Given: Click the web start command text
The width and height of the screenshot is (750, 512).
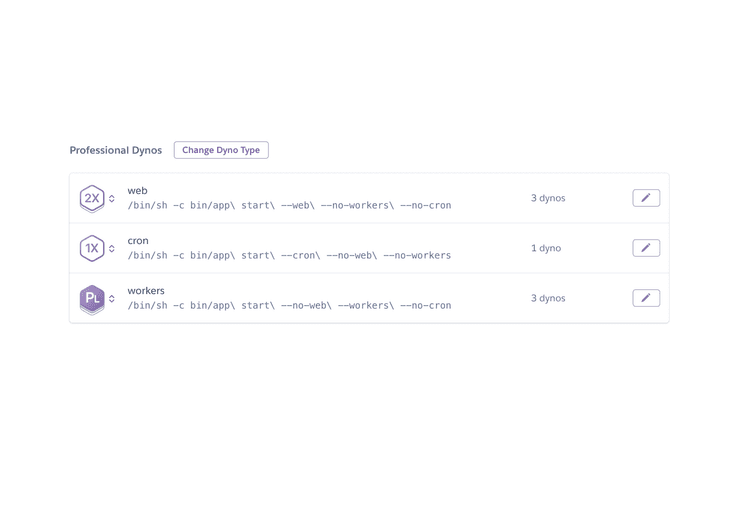Looking at the screenshot, I should pyautogui.click(x=289, y=205).
